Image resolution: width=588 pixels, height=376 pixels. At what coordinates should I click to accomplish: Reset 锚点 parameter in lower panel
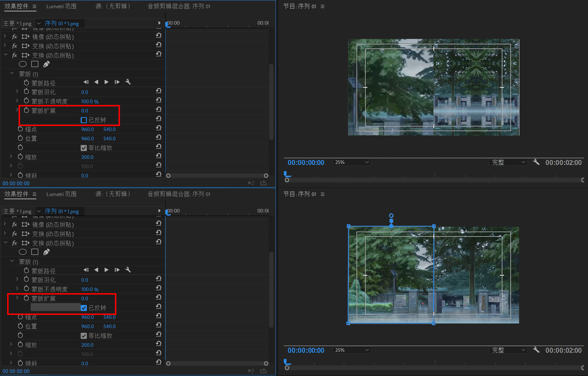click(x=159, y=315)
